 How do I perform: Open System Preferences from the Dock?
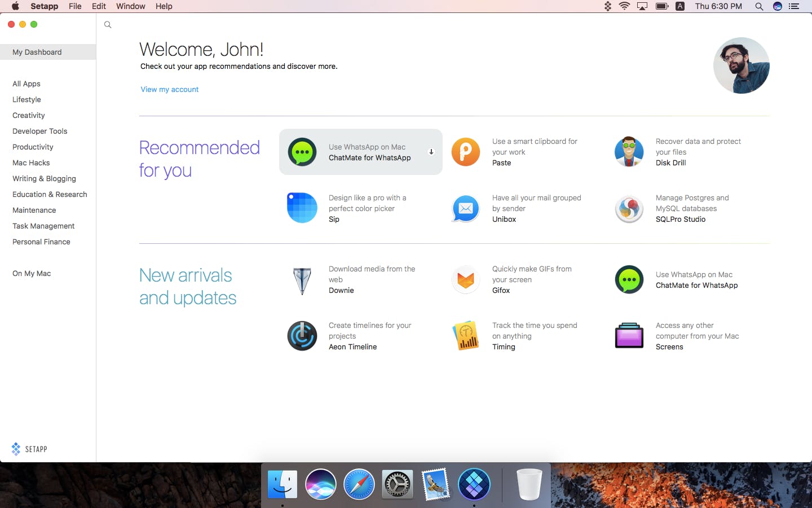pos(398,484)
